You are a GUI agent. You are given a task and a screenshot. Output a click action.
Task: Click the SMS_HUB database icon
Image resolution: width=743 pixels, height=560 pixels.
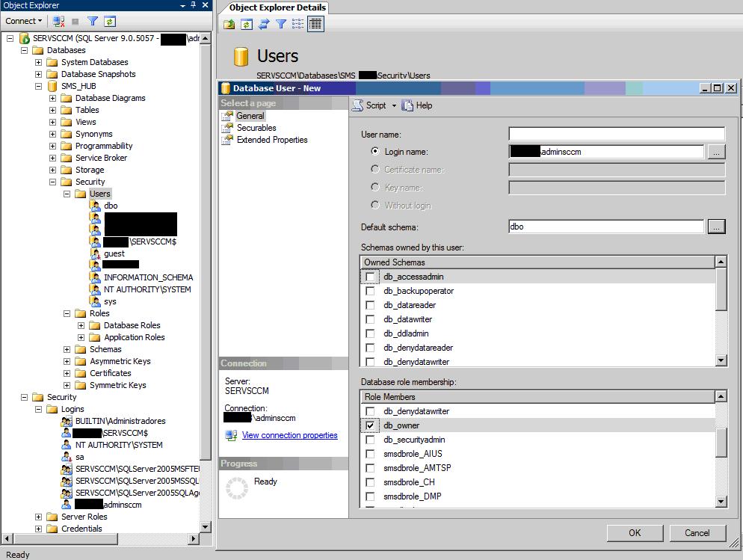(x=52, y=86)
